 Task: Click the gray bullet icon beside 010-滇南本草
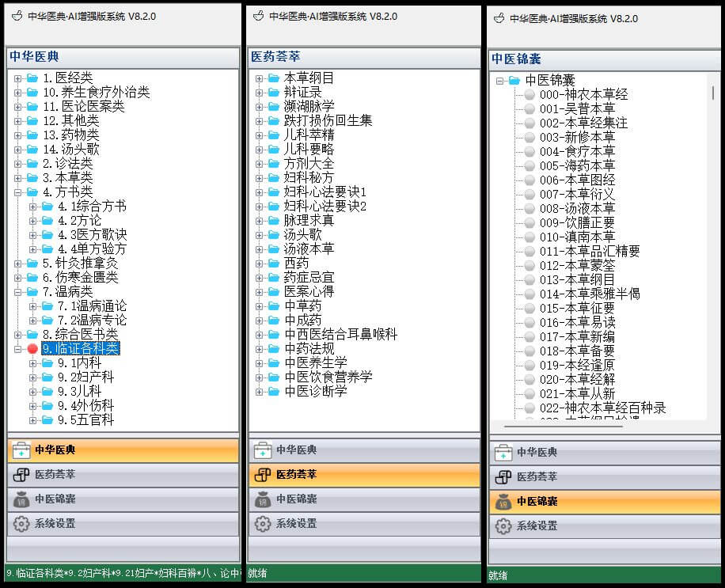click(530, 237)
